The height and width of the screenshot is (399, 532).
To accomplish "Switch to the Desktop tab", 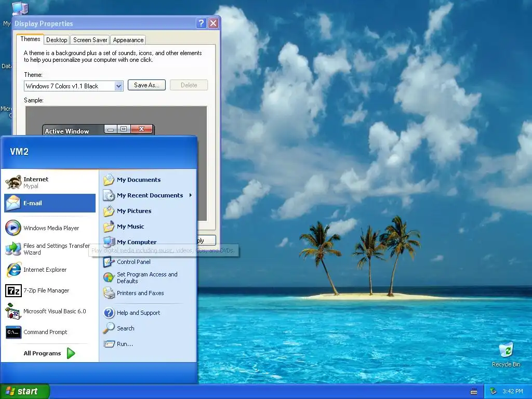I will (x=57, y=39).
